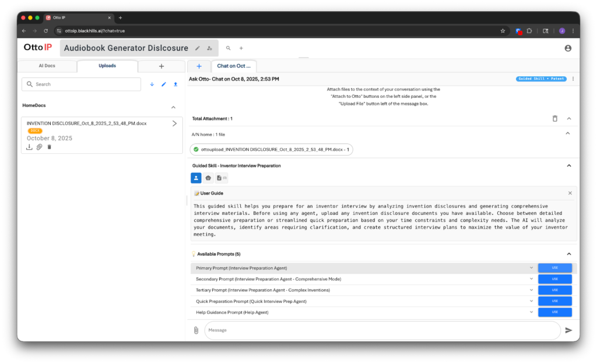Viewport: 597px width, 364px height.
Task: Click the Message input field
Action: 379,330
